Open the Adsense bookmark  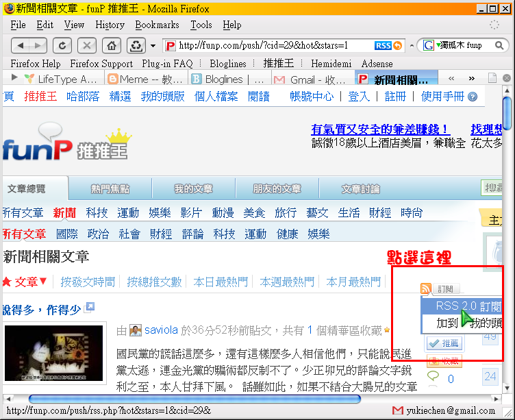377,64
